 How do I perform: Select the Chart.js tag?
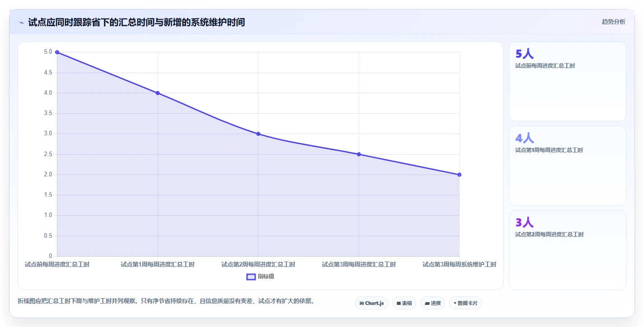(372, 303)
